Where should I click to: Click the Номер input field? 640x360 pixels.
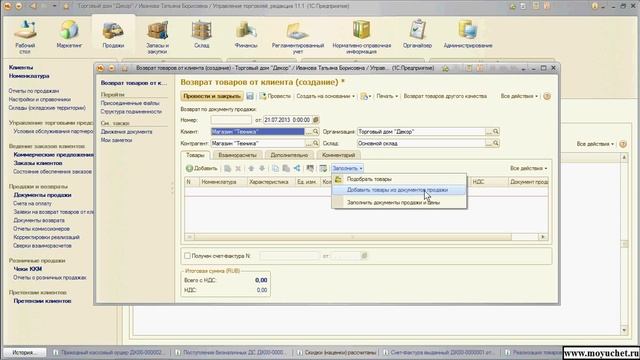[x=231, y=120]
